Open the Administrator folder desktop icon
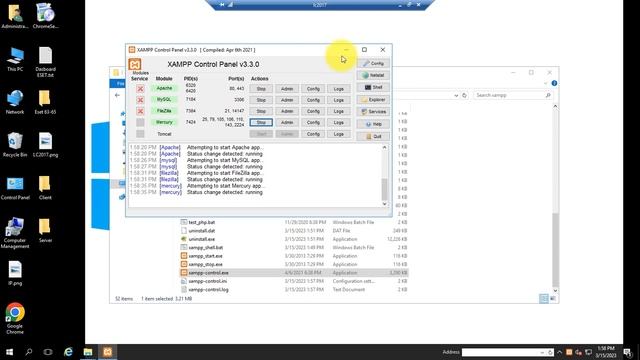This screenshot has width=640, height=360. [15, 16]
